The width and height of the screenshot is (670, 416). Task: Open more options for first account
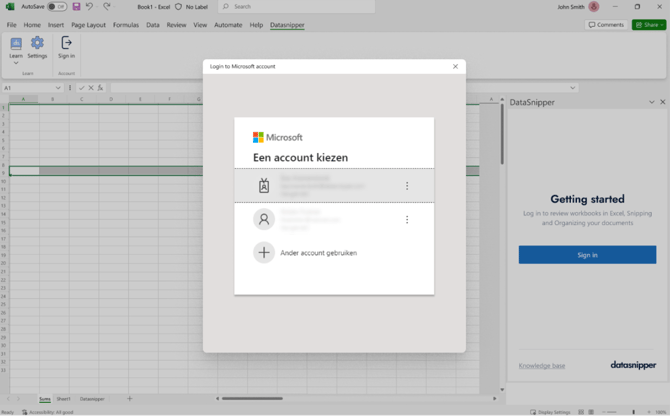click(407, 186)
